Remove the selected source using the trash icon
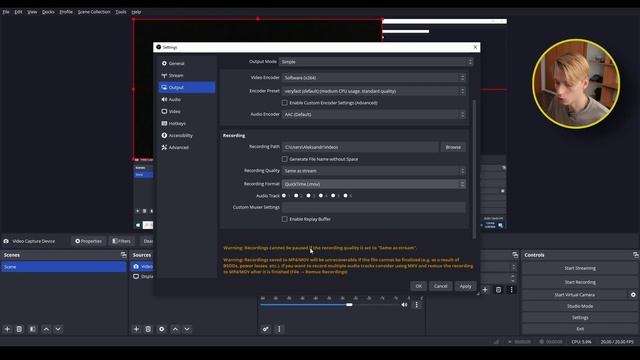Screen dimensions: 640x360 pos(148,329)
